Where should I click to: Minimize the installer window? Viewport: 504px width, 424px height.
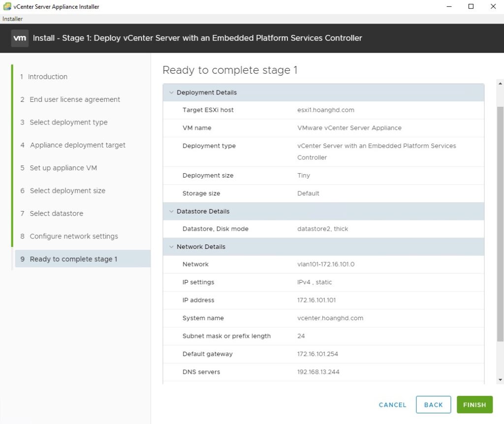pyautogui.click(x=449, y=6)
